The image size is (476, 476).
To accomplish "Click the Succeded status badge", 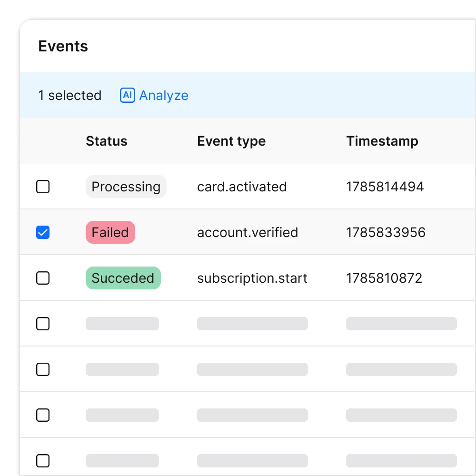I will tap(123, 278).
